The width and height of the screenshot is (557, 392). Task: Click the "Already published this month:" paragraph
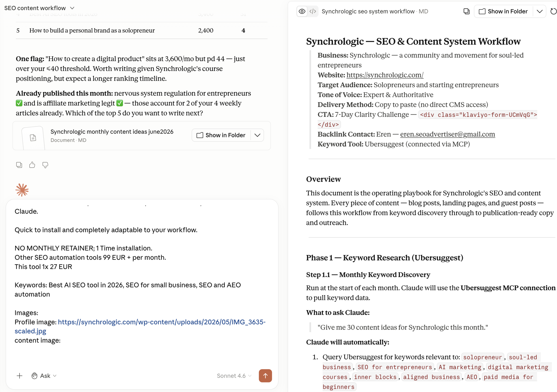[x=133, y=103]
